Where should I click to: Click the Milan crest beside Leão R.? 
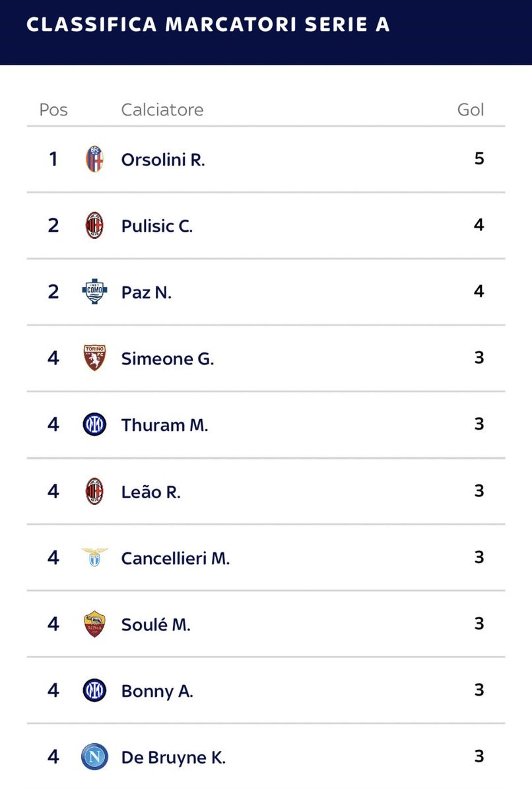tap(94, 491)
